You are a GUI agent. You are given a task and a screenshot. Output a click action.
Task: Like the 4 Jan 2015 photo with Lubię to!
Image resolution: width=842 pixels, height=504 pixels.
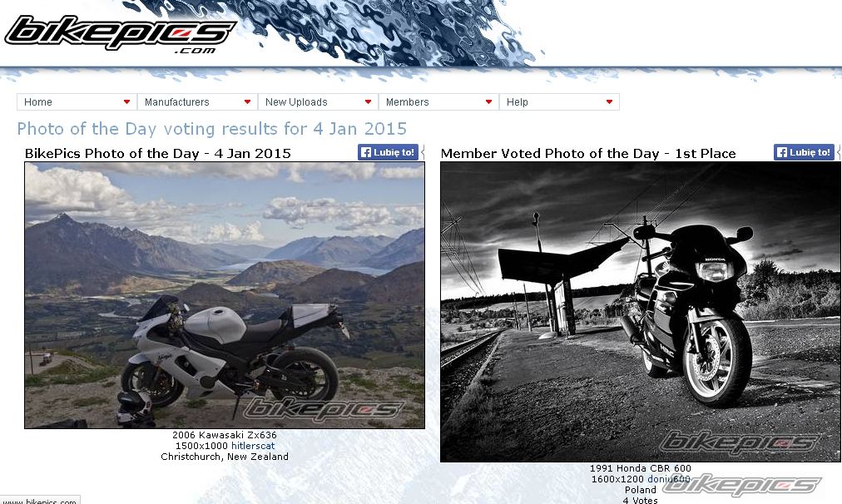[x=388, y=152]
